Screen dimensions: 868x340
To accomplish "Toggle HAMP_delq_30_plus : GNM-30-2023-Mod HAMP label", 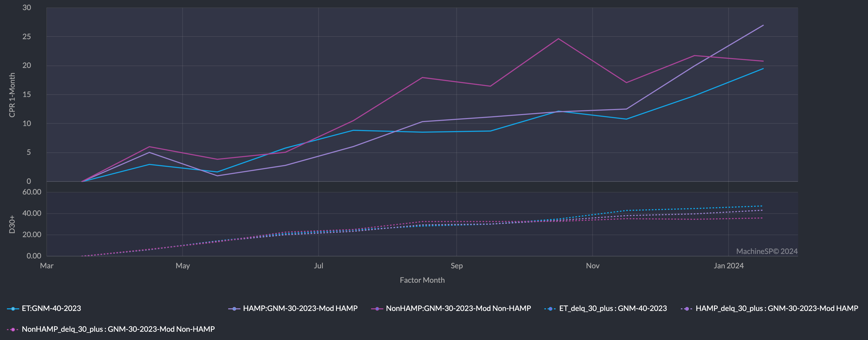I will [x=777, y=308].
